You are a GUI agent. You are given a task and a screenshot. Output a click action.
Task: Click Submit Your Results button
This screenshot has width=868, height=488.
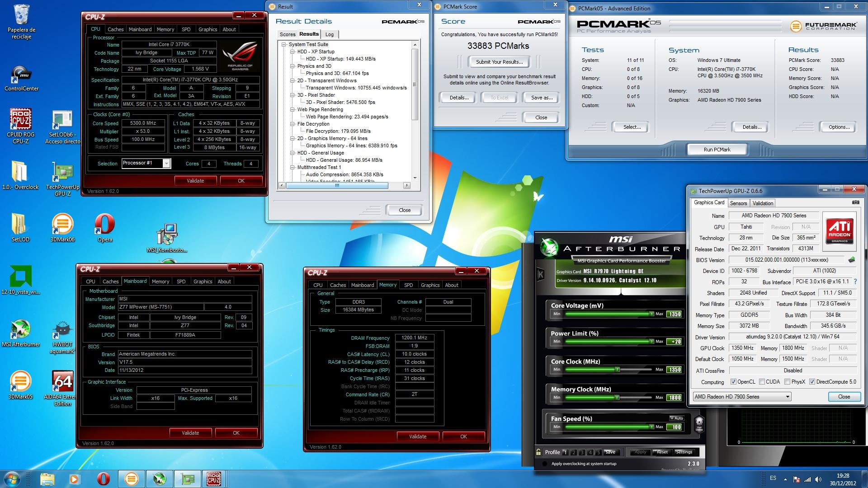tap(499, 62)
